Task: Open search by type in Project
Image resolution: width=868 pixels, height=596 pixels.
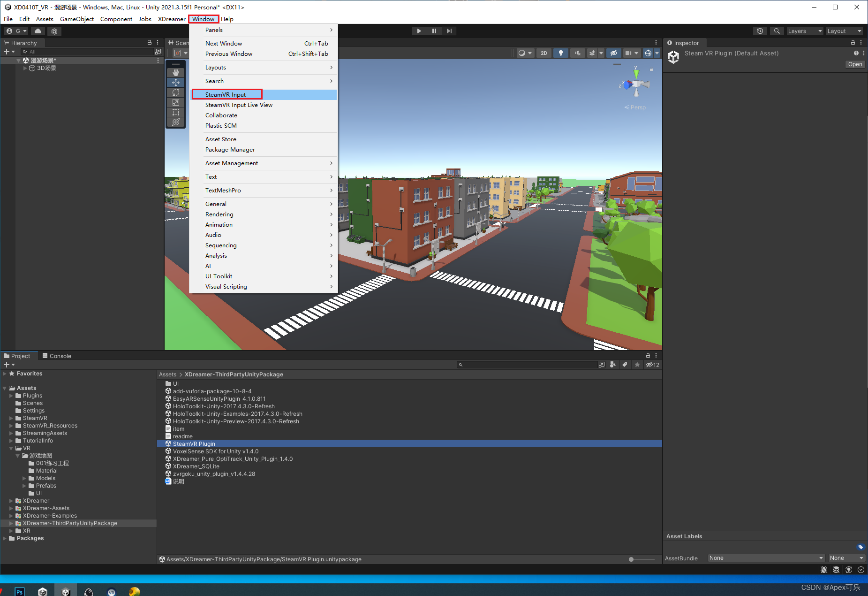Action: coord(613,365)
